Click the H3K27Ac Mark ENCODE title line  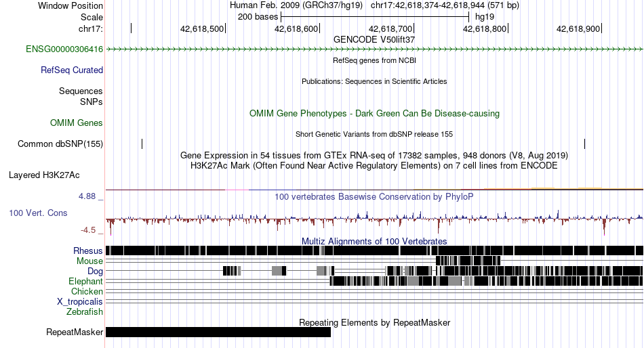pos(374,166)
